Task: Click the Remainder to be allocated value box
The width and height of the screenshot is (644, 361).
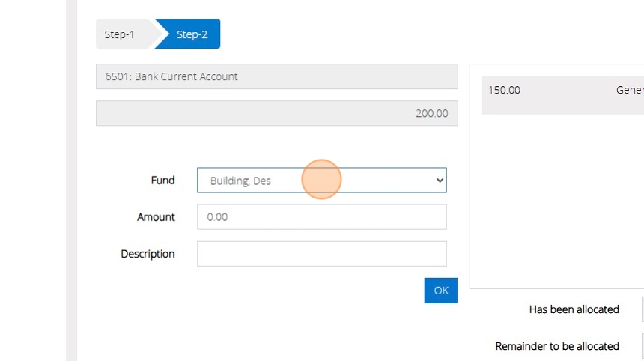Action: 642,346
